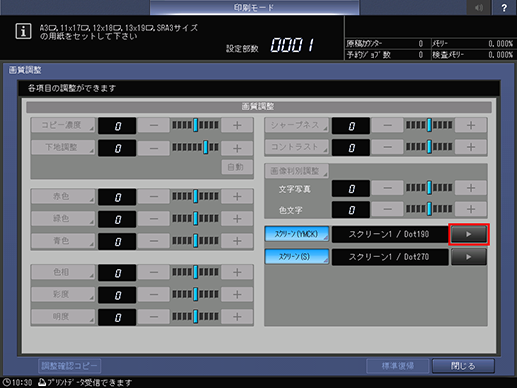Increase コピー濃度 with plus button

click(x=237, y=126)
